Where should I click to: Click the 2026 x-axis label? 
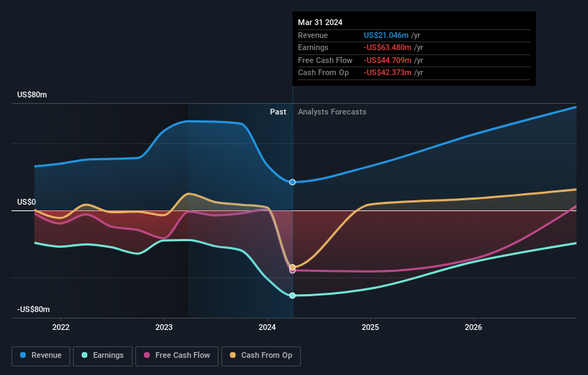coord(473,327)
